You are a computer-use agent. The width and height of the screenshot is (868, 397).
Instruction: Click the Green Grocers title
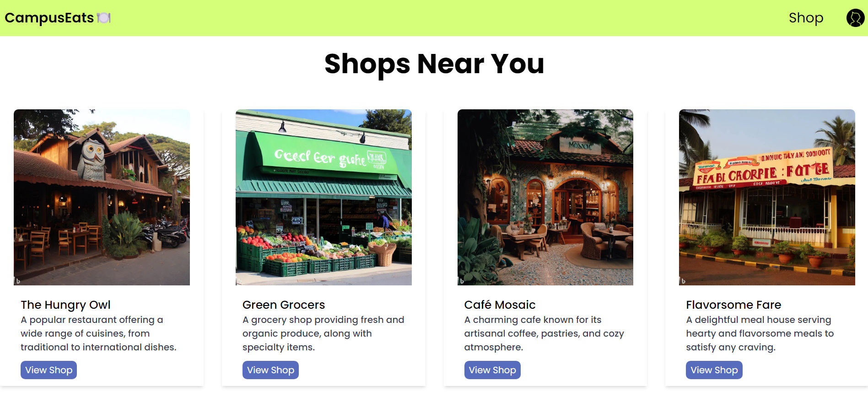pyautogui.click(x=284, y=305)
